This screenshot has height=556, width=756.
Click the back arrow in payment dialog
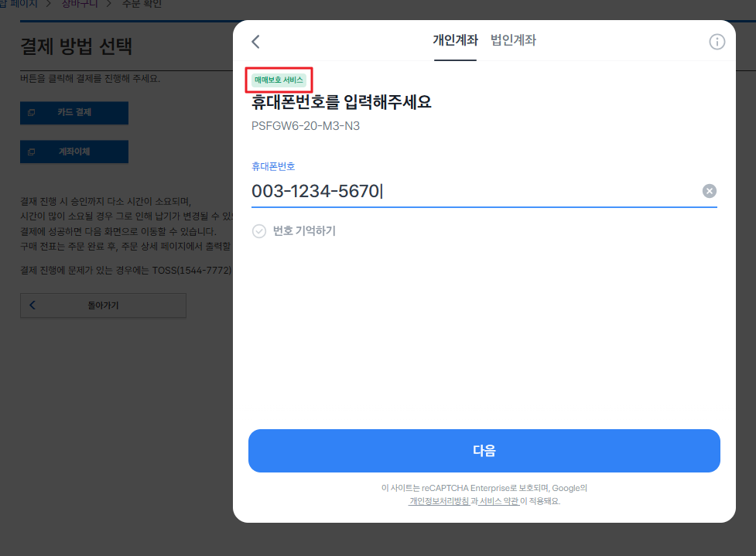click(x=255, y=42)
